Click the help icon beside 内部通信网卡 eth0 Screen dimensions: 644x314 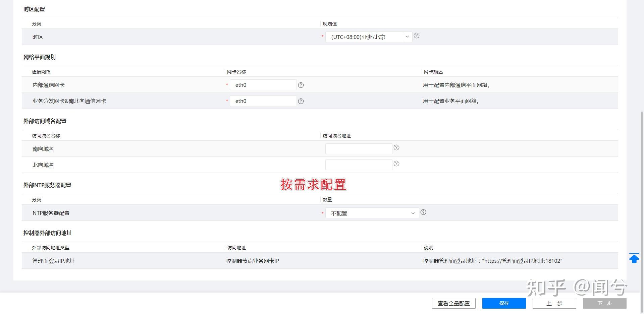(x=301, y=85)
